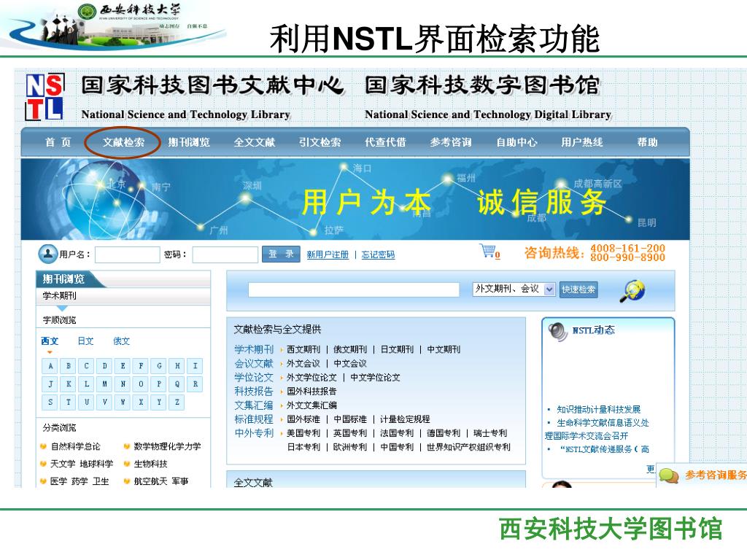Screen dimensions: 747x560
Task: Open the 中外专利 section heading
Action: [254, 433]
